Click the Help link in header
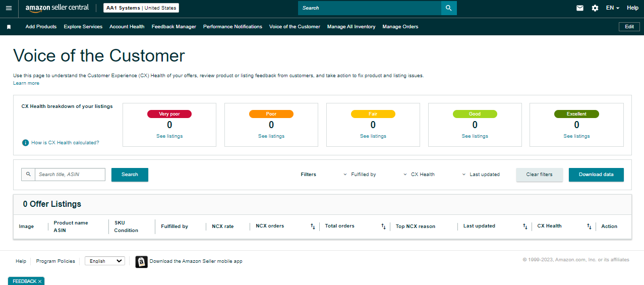This screenshot has width=644, height=285. [x=632, y=8]
